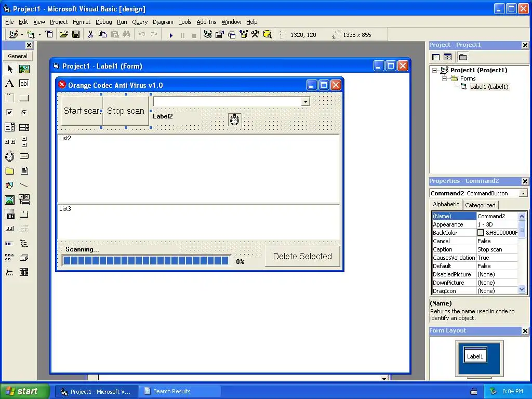Open the Command2 object selector dropdown
Screen dimensions: 532x399
[523, 193]
